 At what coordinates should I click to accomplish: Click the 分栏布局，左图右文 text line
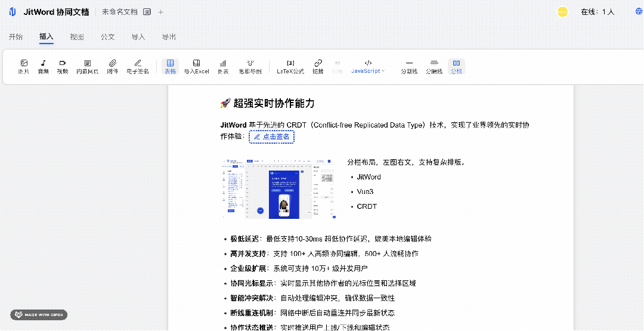(x=406, y=162)
